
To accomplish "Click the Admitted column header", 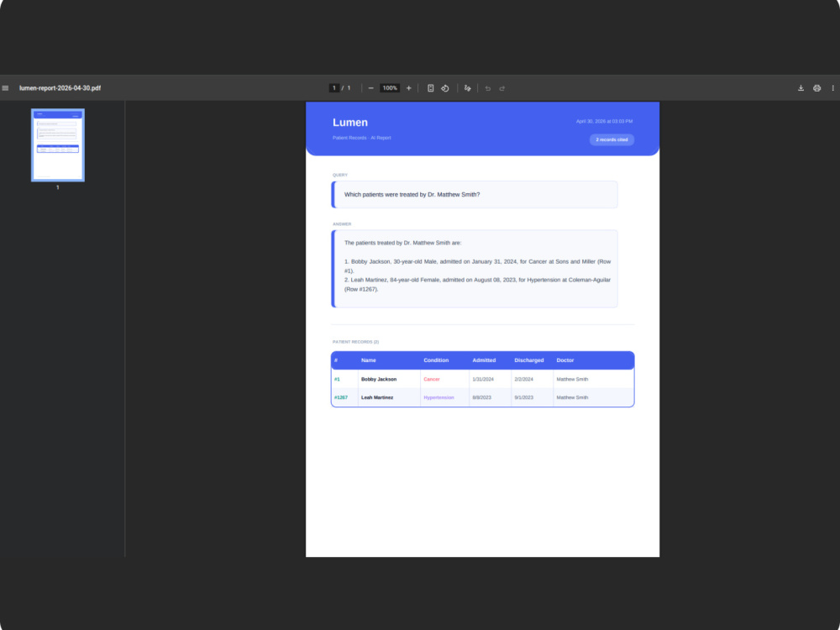I will click(484, 360).
